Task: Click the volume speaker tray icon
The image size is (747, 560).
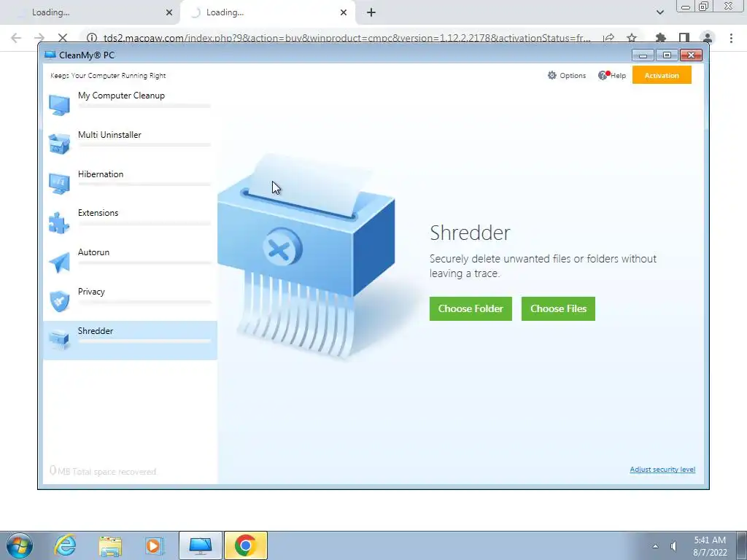Action: pyautogui.click(x=673, y=546)
